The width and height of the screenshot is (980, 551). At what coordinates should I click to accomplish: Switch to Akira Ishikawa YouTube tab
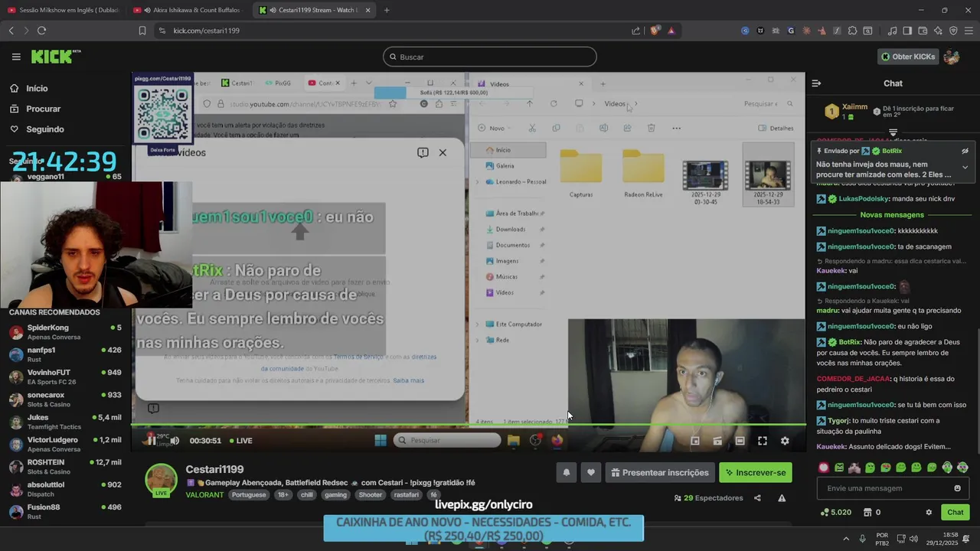[188, 10]
